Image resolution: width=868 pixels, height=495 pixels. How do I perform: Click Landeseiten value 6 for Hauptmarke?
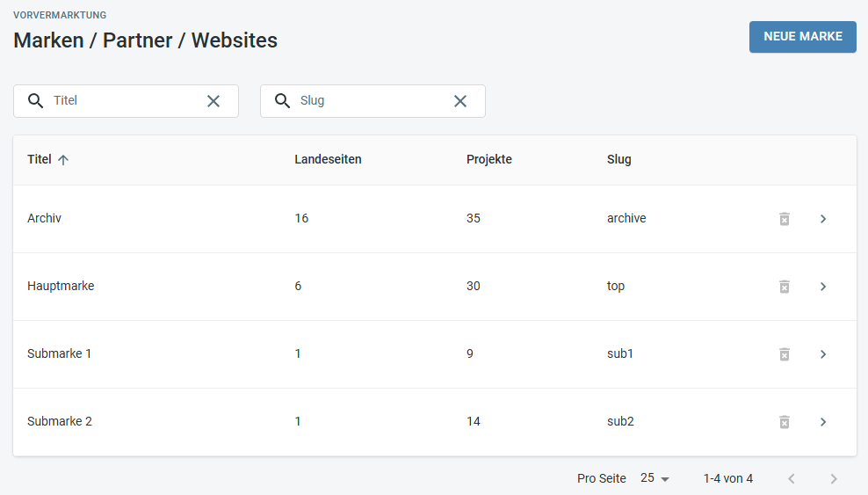pyautogui.click(x=298, y=286)
